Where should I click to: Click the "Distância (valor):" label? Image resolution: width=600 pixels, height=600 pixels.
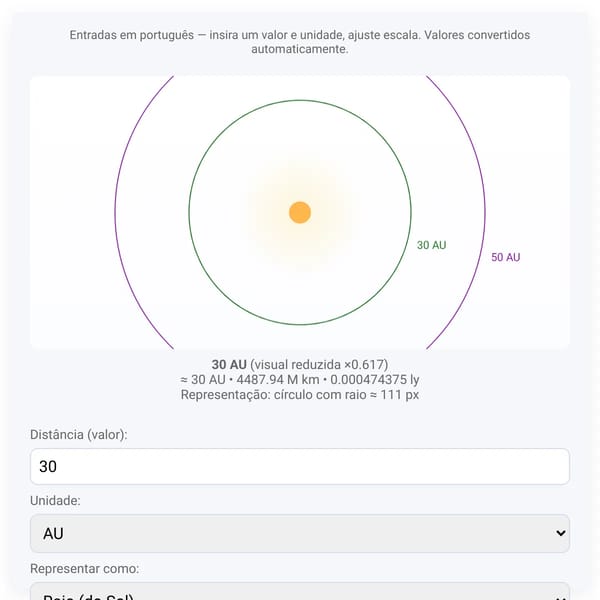coord(79,435)
